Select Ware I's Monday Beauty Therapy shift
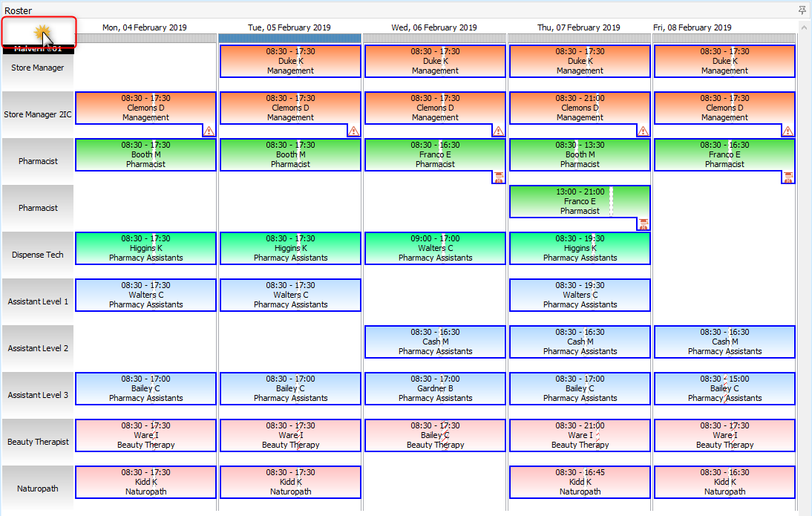Screen dimensions: 812x516 (x=145, y=435)
